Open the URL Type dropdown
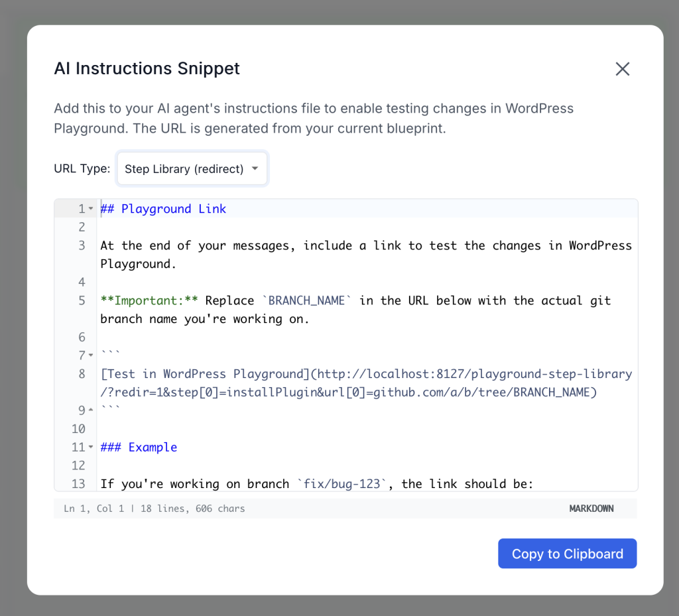679x616 pixels. tap(192, 169)
